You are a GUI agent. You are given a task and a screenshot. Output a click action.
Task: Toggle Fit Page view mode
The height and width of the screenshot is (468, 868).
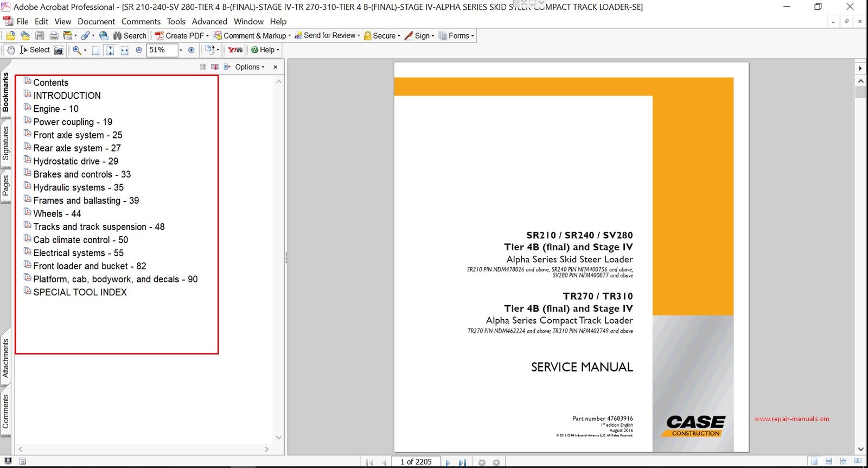[x=110, y=50]
